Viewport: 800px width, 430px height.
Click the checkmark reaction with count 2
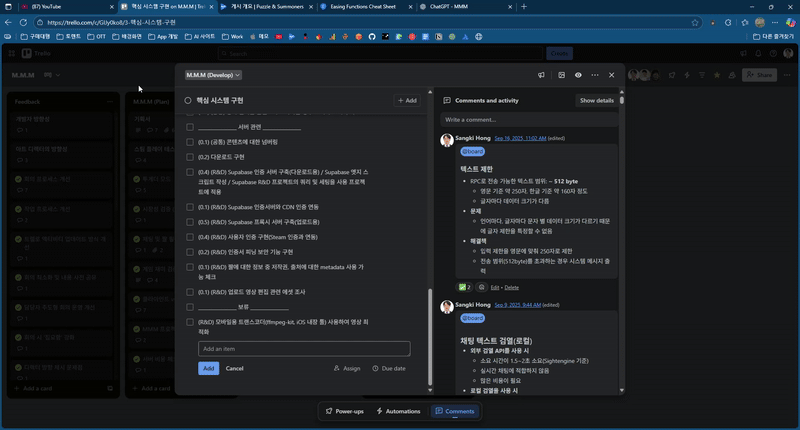pos(464,287)
